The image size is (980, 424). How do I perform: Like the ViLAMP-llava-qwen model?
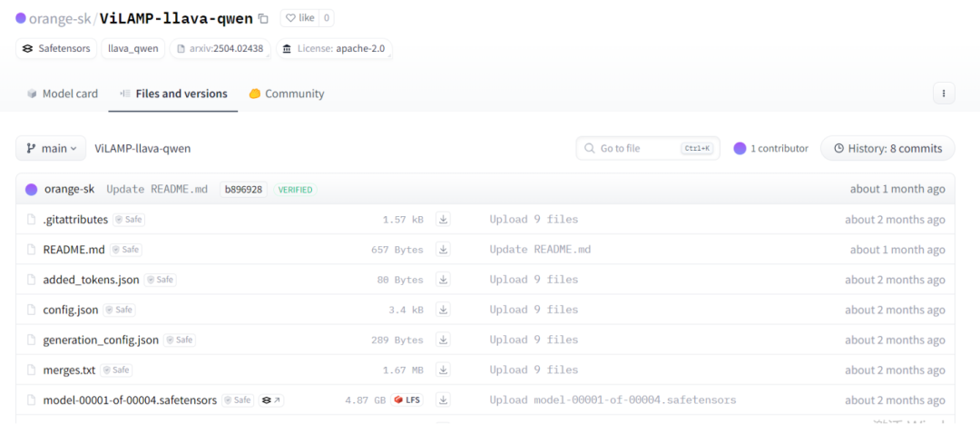tap(300, 18)
